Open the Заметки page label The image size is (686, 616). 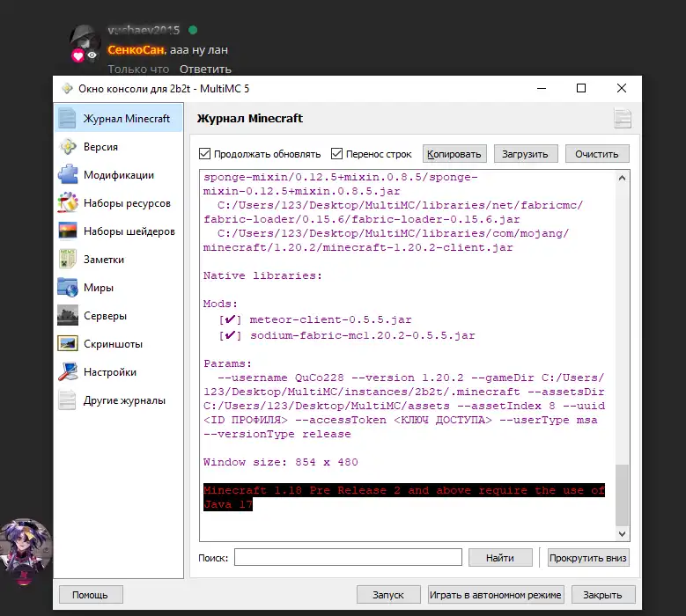click(104, 260)
